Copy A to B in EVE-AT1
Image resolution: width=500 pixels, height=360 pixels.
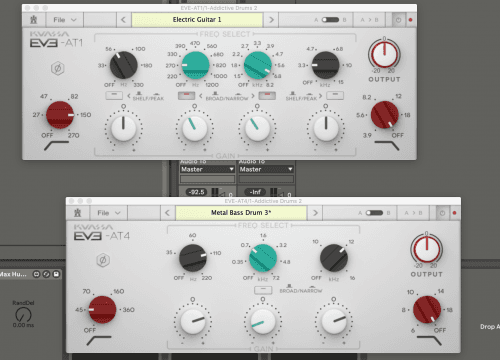(369, 20)
